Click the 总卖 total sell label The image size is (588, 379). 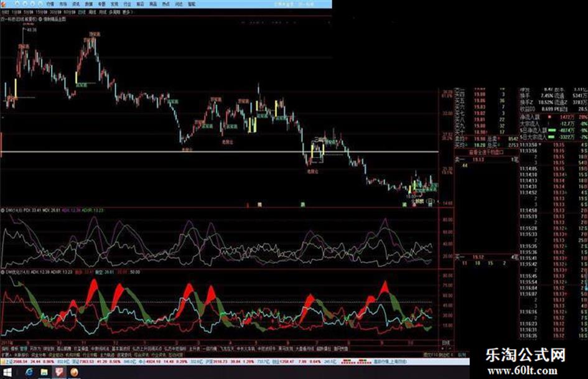point(492,139)
